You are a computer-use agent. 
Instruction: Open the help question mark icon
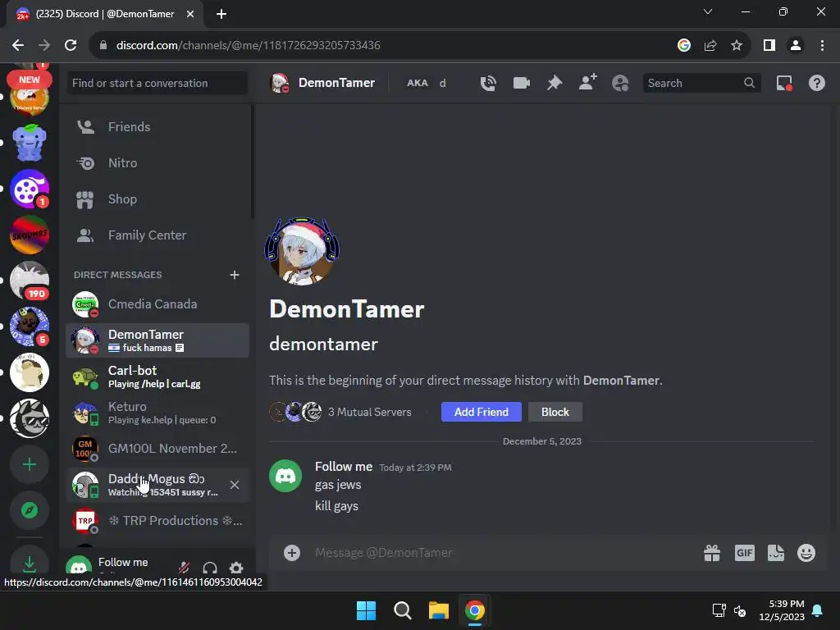point(816,83)
